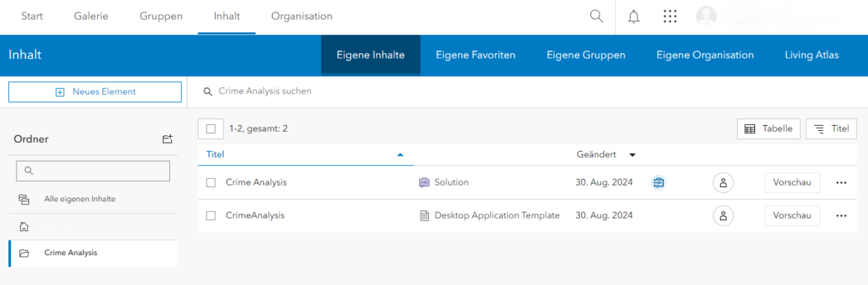Viewport: 868px width, 285px height.
Task: Click Vorschau for CrimeAnalysis template
Action: [x=792, y=216]
